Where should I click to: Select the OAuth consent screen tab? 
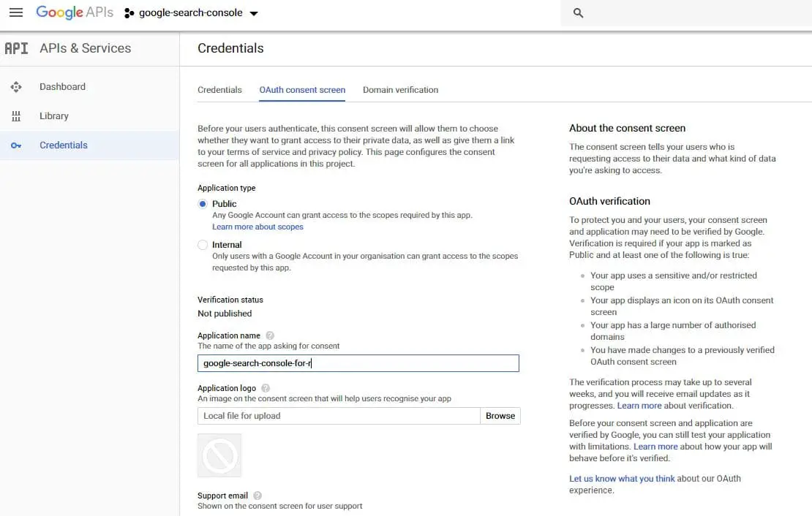(302, 90)
